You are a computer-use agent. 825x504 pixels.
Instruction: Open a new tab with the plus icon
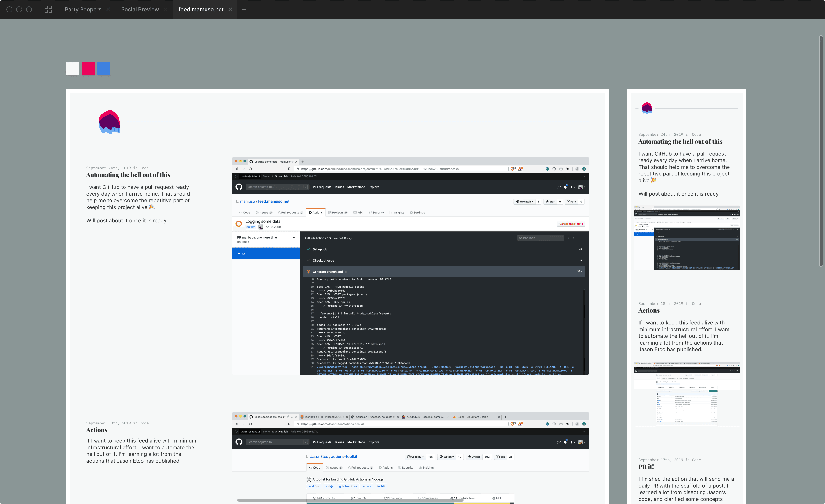click(x=244, y=9)
